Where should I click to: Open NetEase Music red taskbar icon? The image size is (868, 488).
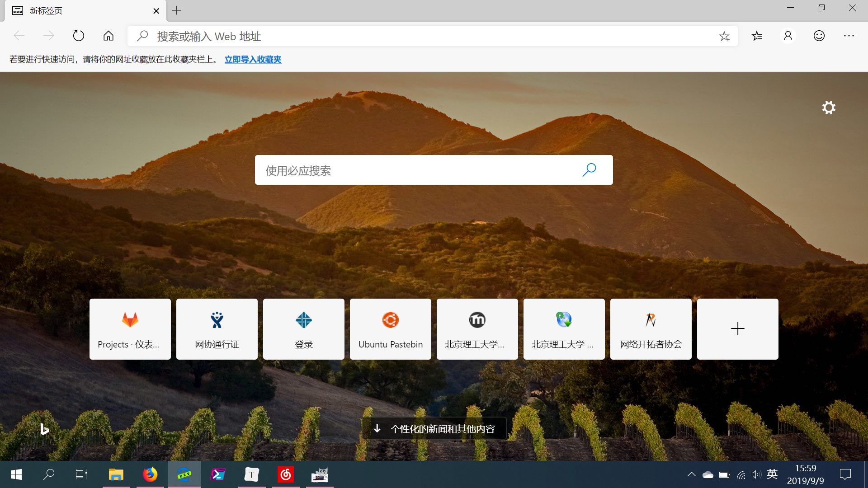click(286, 474)
